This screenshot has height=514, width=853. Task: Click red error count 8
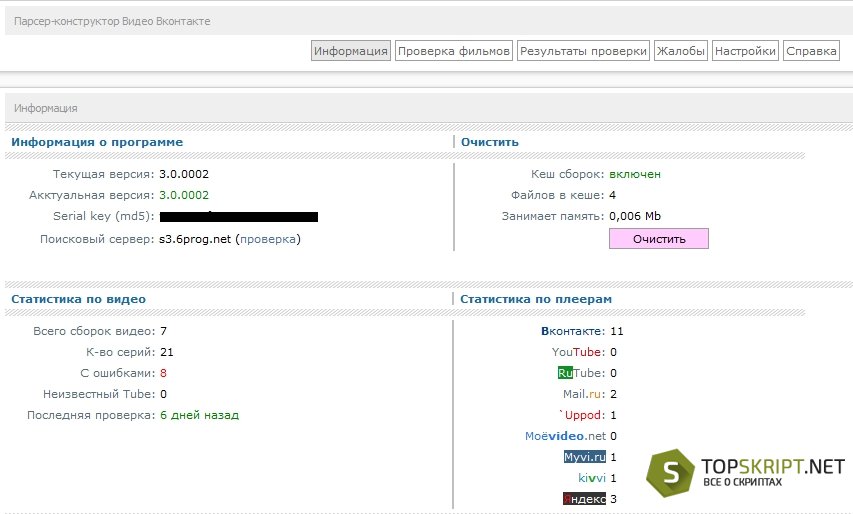(x=163, y=373)
